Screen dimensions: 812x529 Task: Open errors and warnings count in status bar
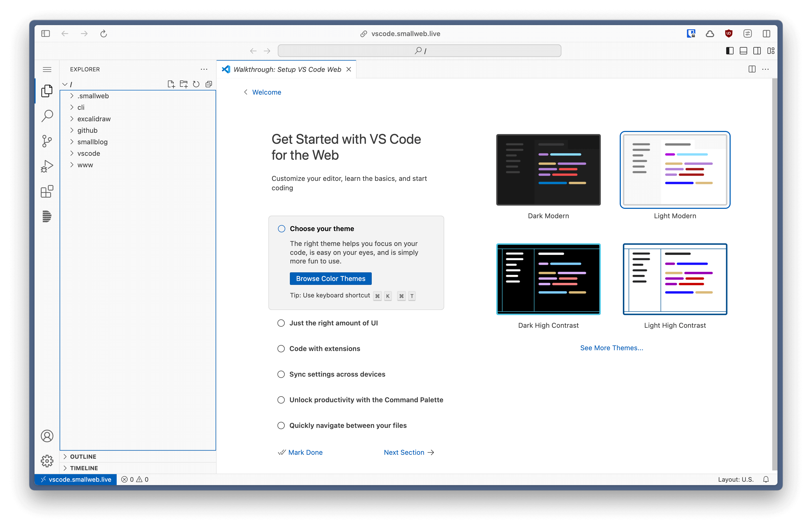point(135,479)
